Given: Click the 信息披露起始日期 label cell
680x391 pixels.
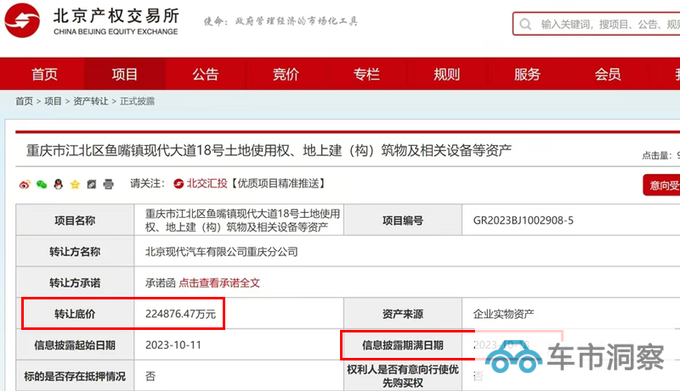Looking at the screenshot, I should pyautogui.click(x=75, y=345).
